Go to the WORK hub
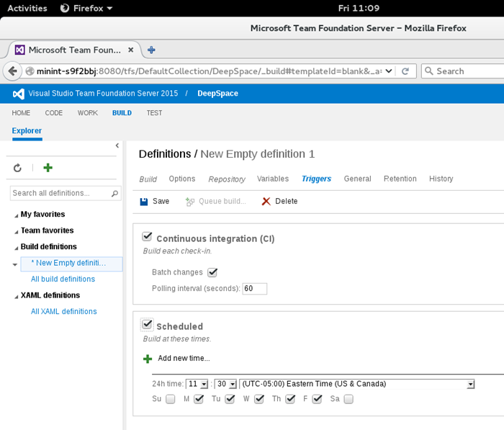Viewport: 504px width, 430px height. coord(87,113)
